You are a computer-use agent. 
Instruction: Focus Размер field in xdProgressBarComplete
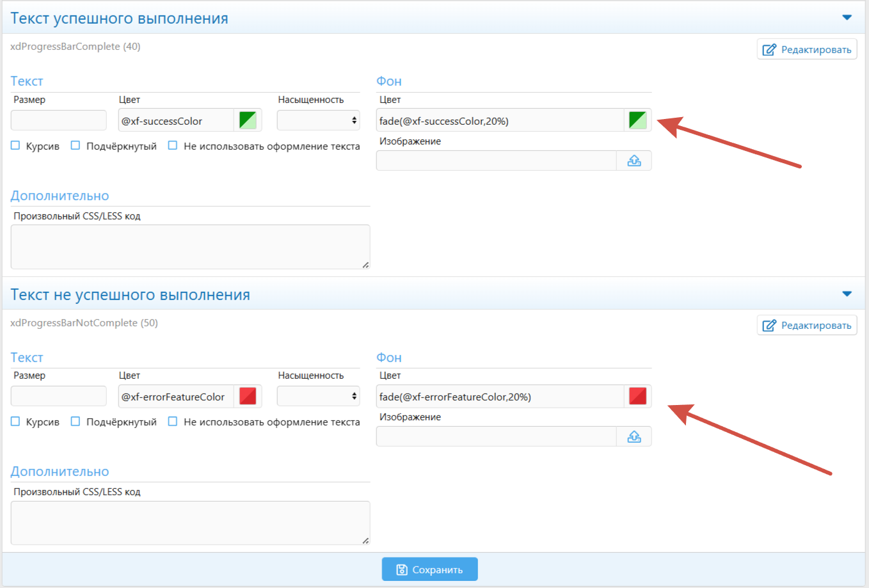[59, 120]
